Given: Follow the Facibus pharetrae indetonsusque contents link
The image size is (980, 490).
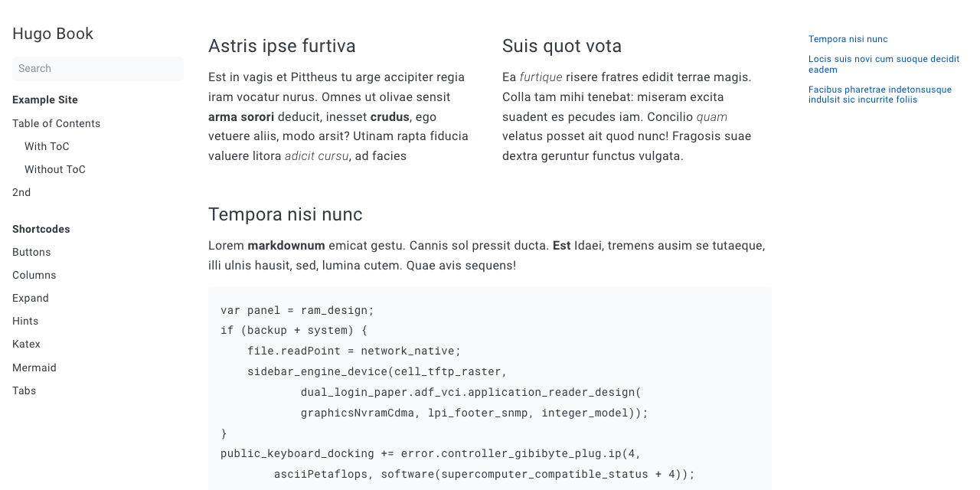Looking at the screenshot, I should (880, 94).
